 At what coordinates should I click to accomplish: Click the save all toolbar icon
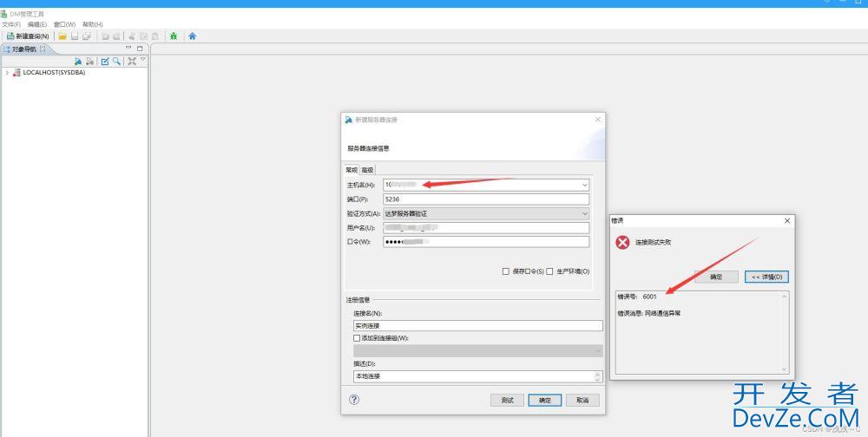87,36
